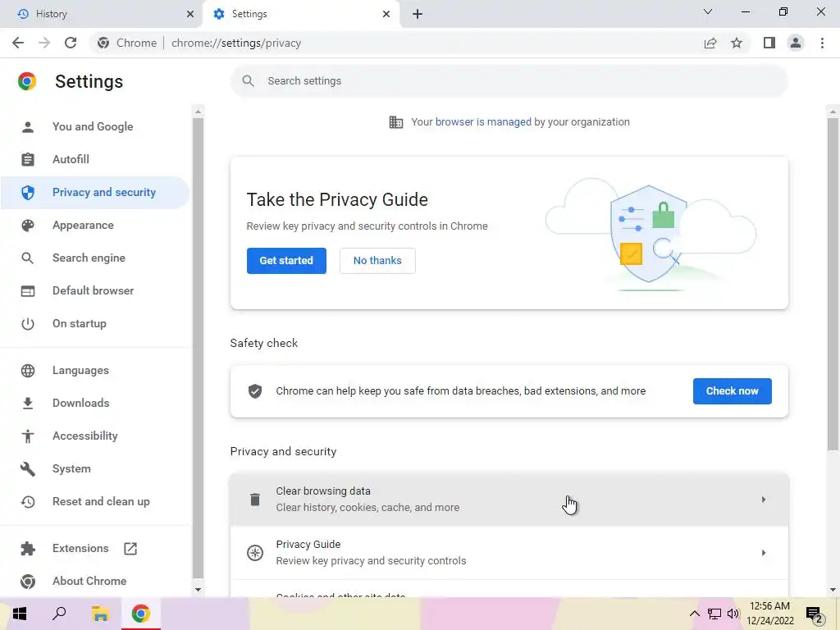
Task: Open the side panel icon
Action: click(769, 43)
